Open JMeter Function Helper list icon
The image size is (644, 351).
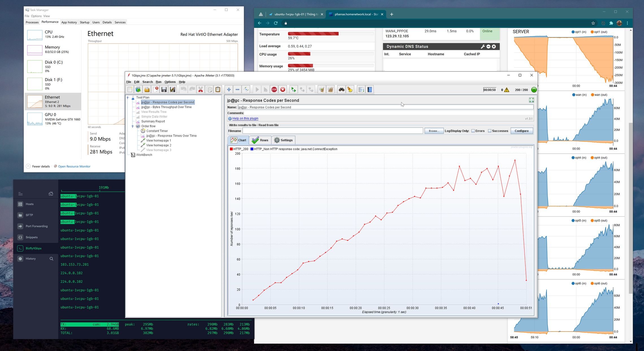(361, 90)
